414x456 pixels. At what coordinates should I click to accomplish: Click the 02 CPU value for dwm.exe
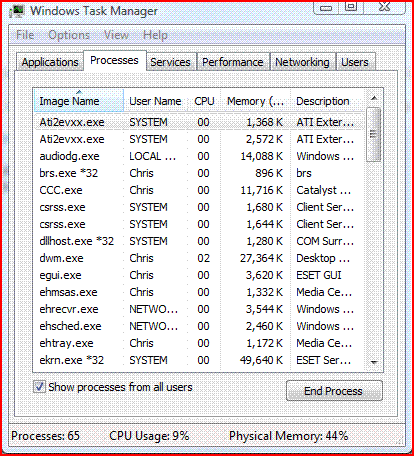coord(203,258)
